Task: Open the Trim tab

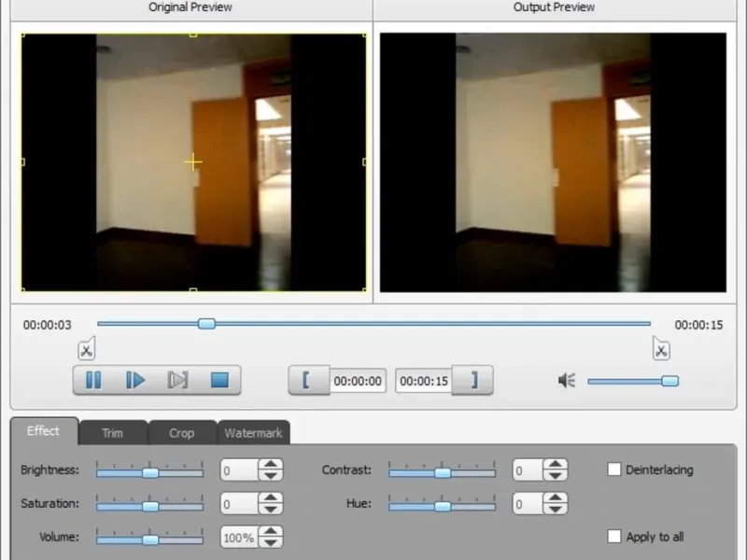Action: click(113, 433)
